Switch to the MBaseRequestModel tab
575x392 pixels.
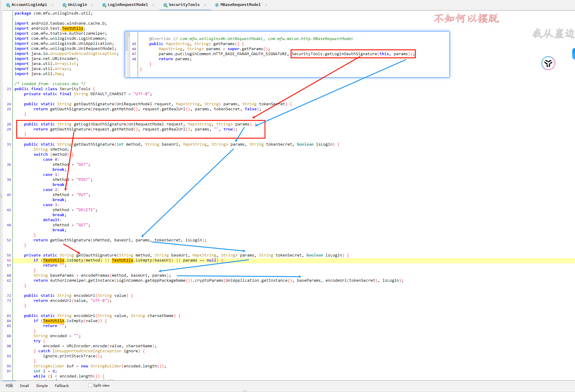(240, 5)
